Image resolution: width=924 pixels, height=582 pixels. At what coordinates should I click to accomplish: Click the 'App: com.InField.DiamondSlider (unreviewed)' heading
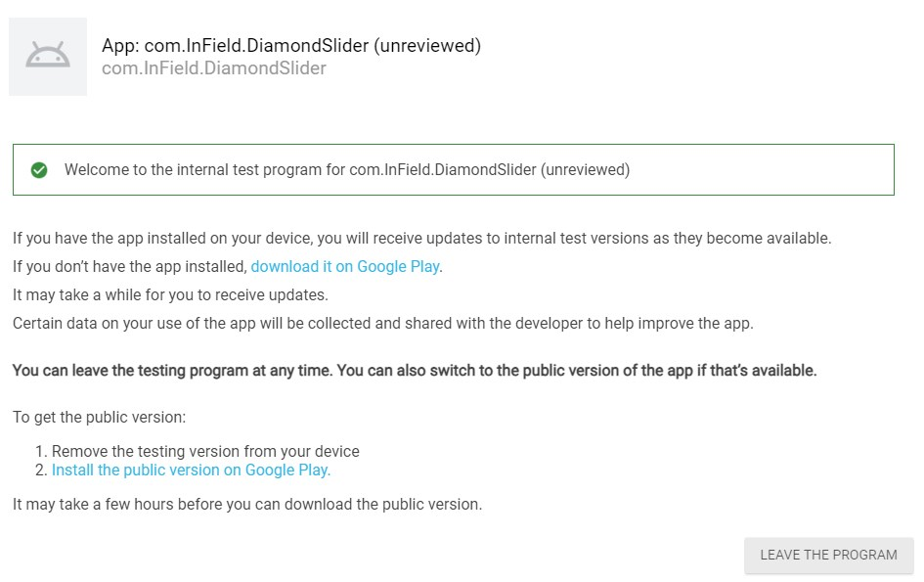[291, 46]
